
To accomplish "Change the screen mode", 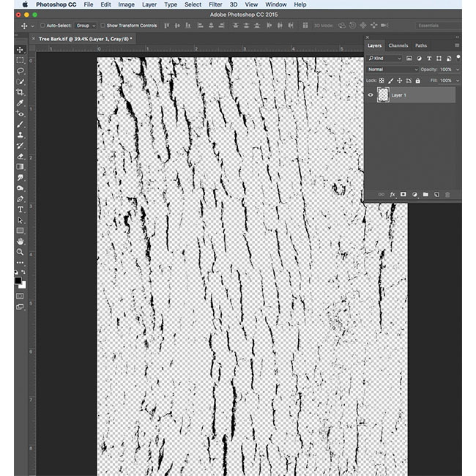I will click(x=20, y=307).
